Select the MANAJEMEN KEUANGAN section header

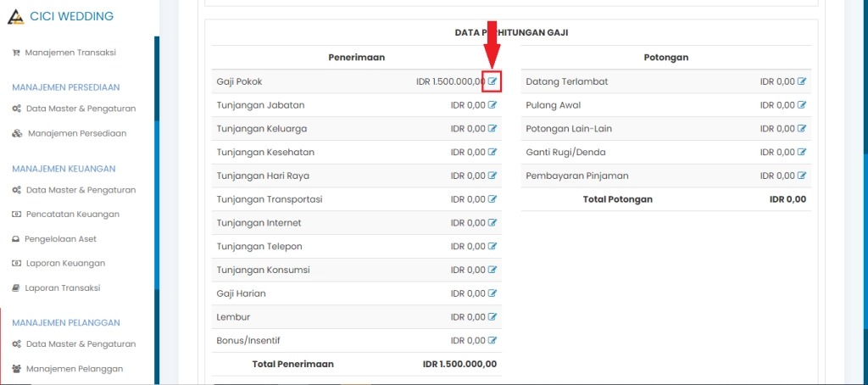[64, 169]
